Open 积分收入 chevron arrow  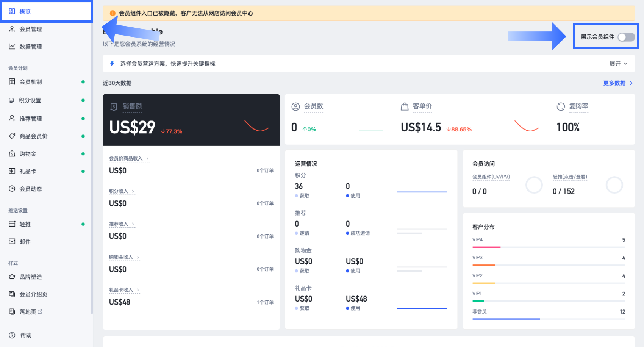[133, 191]
